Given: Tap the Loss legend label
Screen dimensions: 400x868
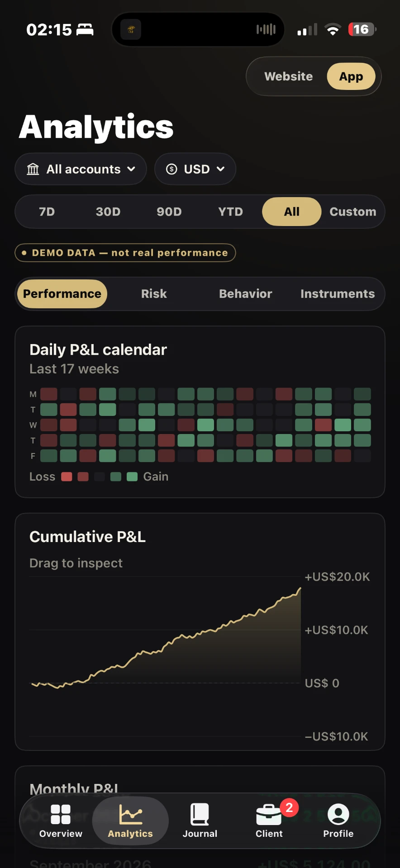Looking at the screenshot, I should coord(42,476).
